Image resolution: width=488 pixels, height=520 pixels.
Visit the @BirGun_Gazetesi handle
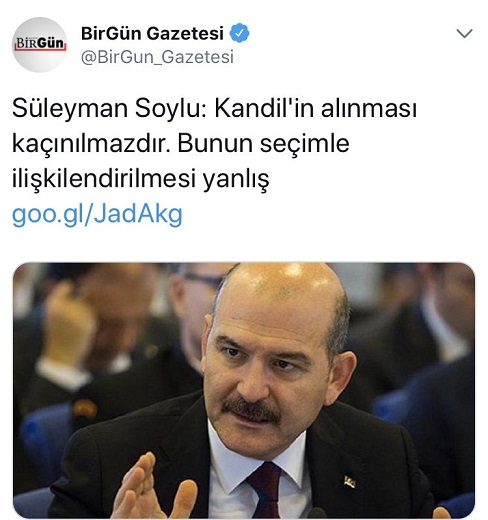[x=157, y=57]
